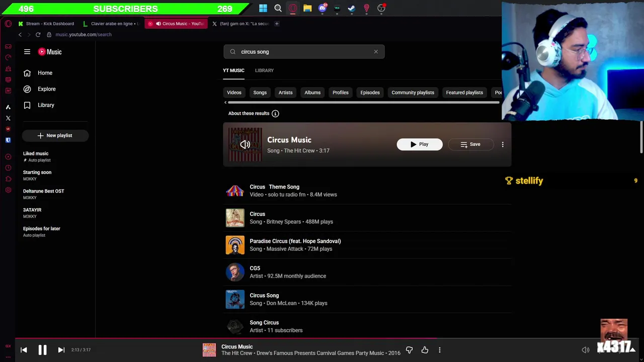This screenshot has height=362, width=644.
Task: Switch to the LIBRARY results tab
Action: pyautogui.click(x=264, y=70)
